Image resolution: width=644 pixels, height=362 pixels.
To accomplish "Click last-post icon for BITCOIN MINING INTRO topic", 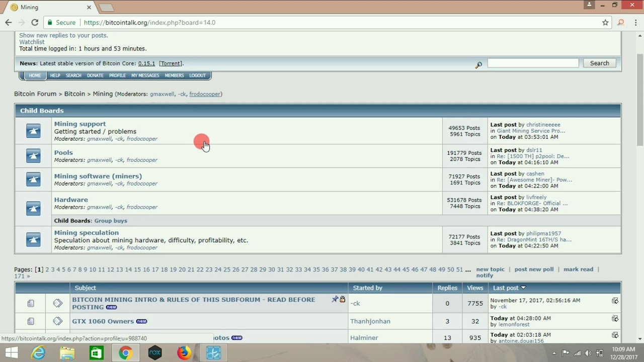I will coord(615,301).
